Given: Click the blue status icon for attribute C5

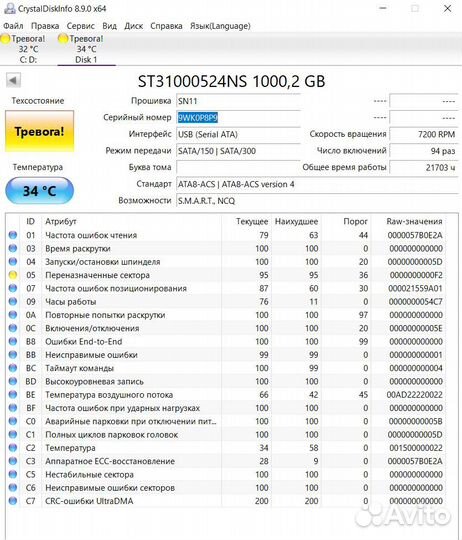Looking at the screenshot, I should [13, 474].
